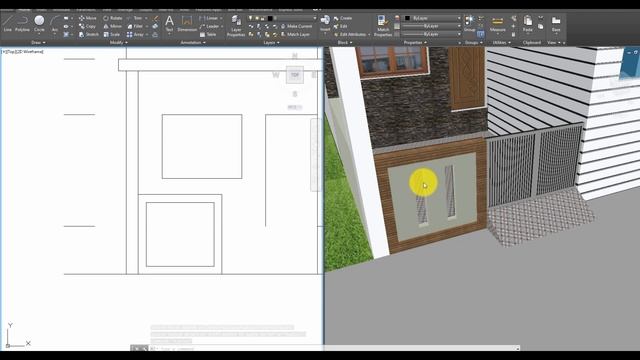Click the Leader annotation tool

(x=209, y=26)
